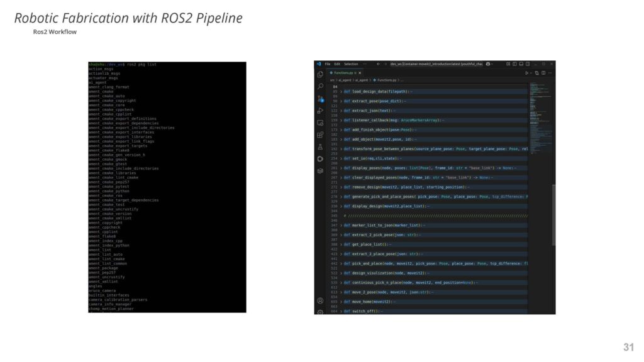This screenshot has height=362, width=644.
Task: Close the Functions.py tab
Action: point(360,73)
